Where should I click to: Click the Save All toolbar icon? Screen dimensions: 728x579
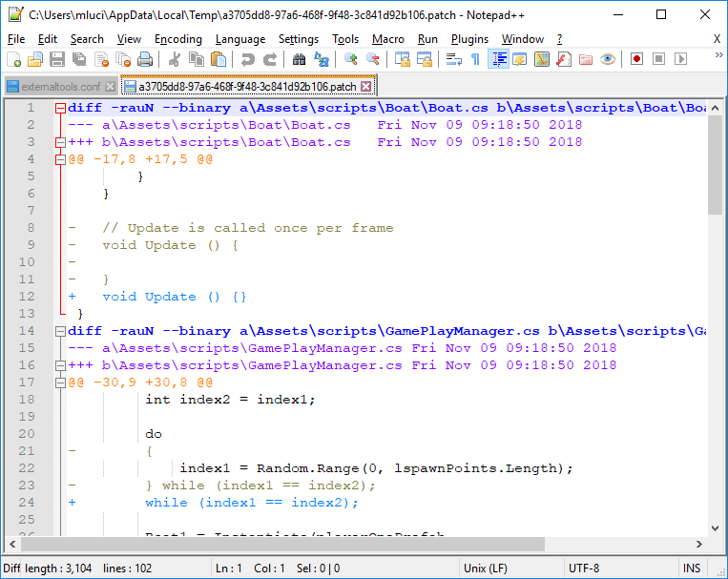79,59
